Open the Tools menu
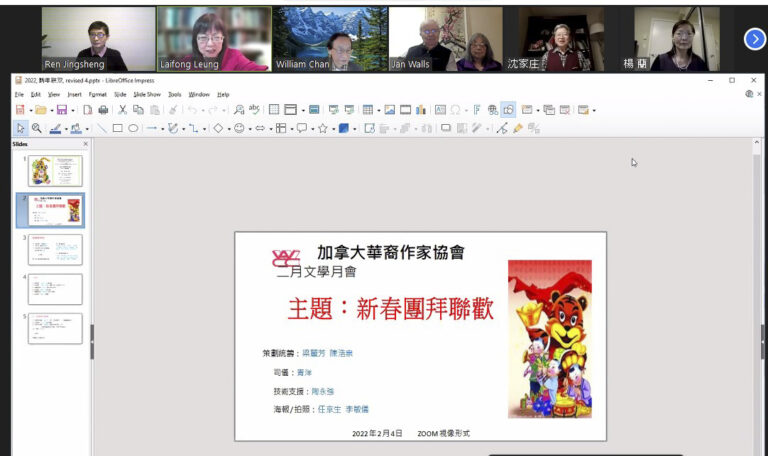This screenshot has width=768, height=456. (x=175, y=95)
